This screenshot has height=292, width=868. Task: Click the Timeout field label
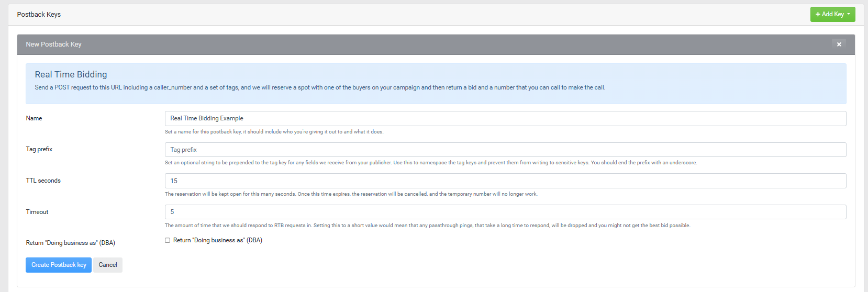point(37,212)
